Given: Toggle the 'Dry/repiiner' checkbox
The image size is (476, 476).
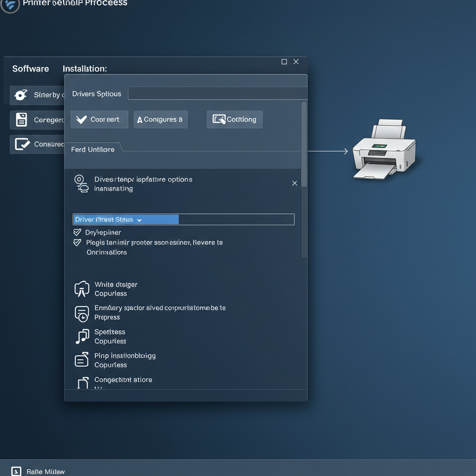Looking at the screenshot, I should 78,232.
